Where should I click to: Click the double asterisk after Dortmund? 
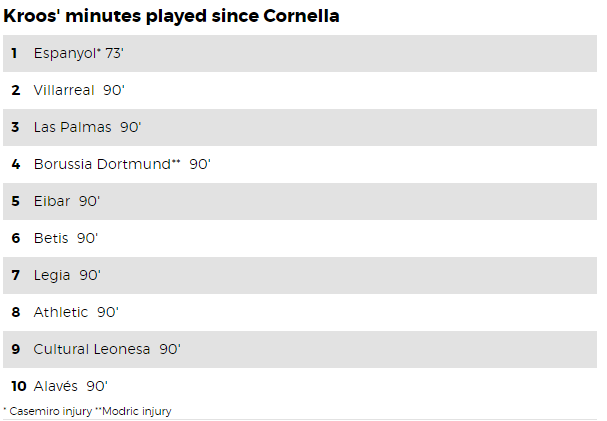tap(176, 161)
